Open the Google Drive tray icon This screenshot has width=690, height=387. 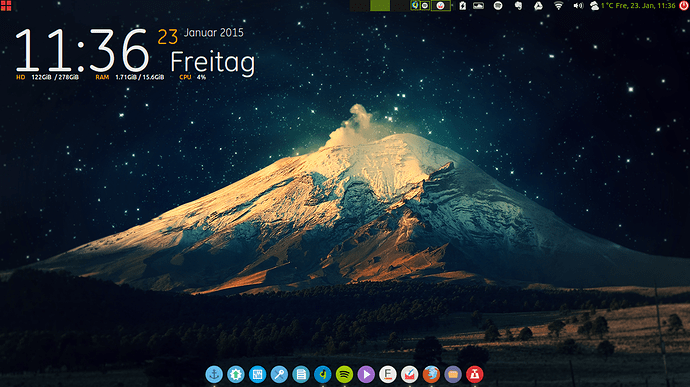click(538, 6)
